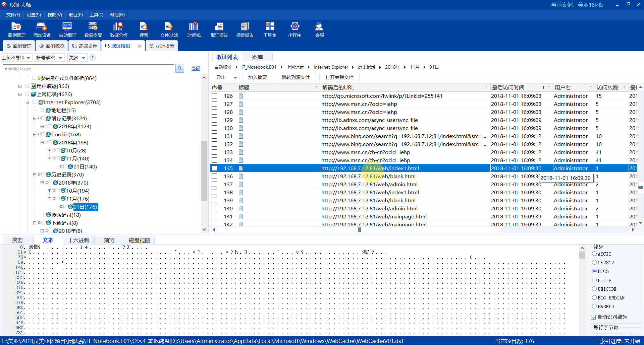The image size is (644, 345).
Task: Click the filter icon on 用户名 column
Action: point(591,87)
